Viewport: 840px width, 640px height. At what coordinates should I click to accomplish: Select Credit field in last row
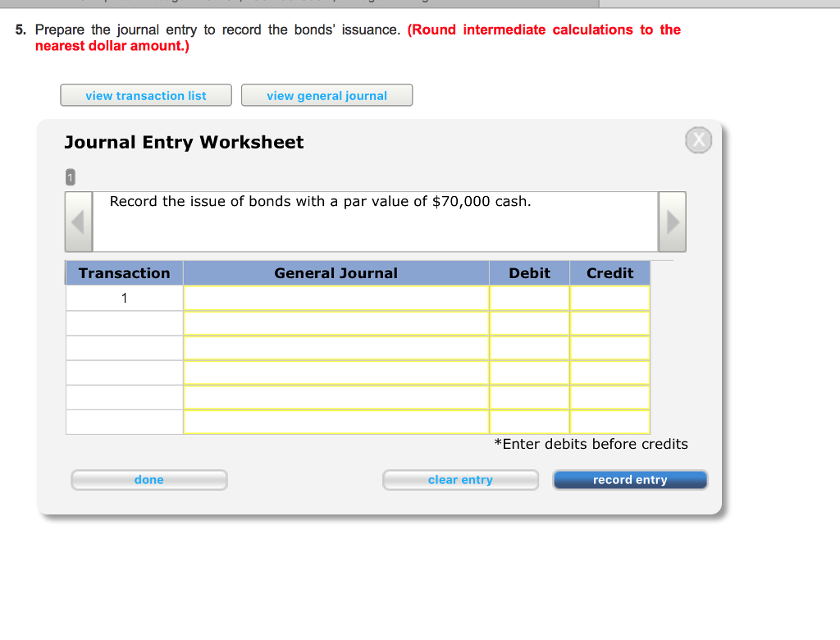(x=609, y=423)
